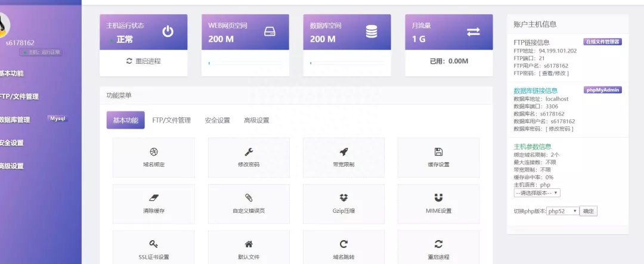Open 缓存设置 floppy disk icon
Viewport: 644px width, 264px height.
[438, 152]
